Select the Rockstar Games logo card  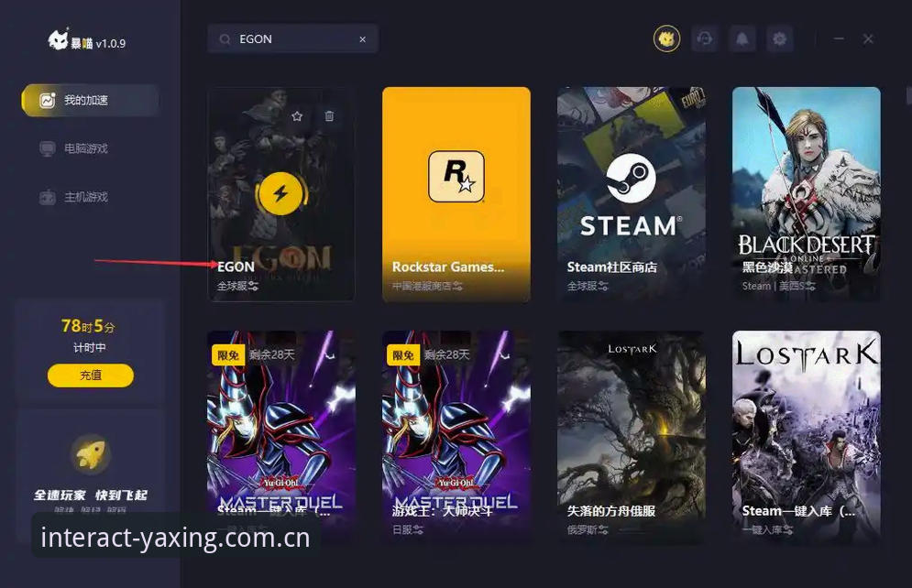(x=456, y=193)
